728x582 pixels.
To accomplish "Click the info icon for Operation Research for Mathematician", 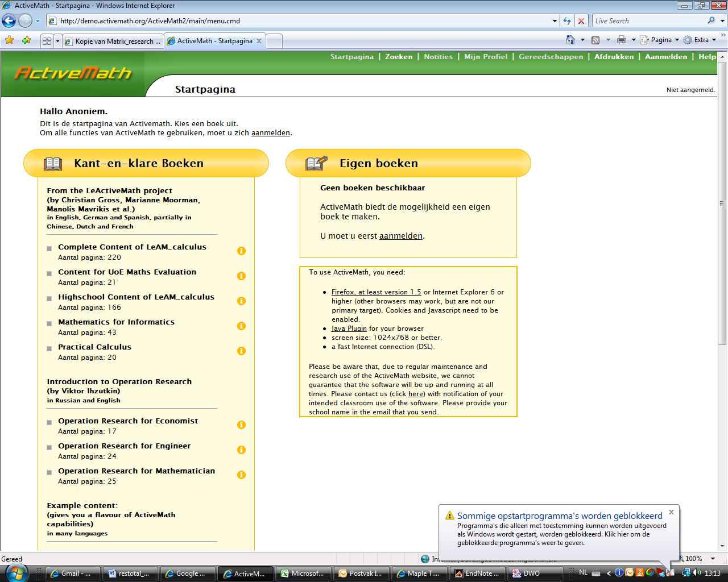I will (241, 475).
